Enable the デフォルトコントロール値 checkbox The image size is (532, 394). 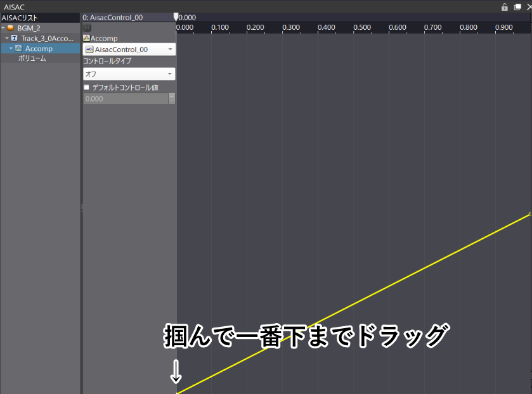[86, 87]
